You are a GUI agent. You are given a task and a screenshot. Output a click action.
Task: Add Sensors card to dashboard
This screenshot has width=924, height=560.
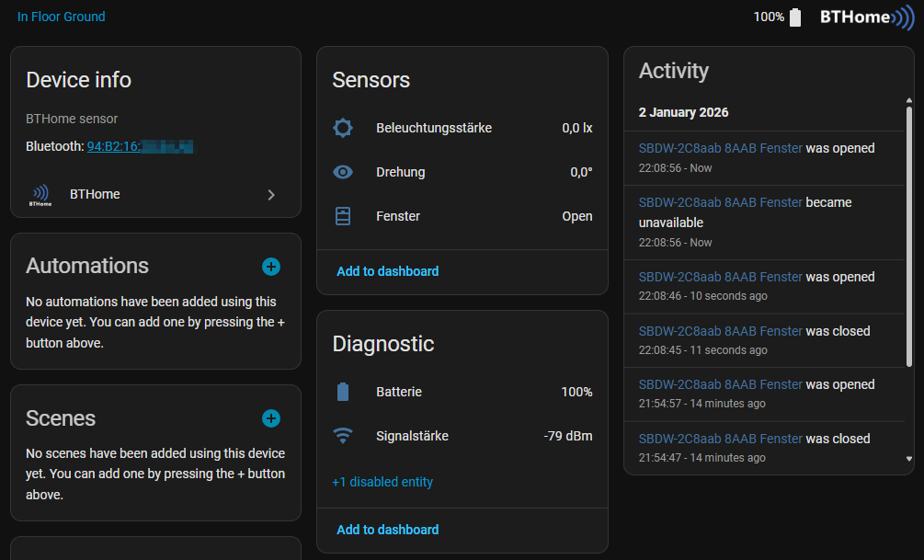pos(387,271)
